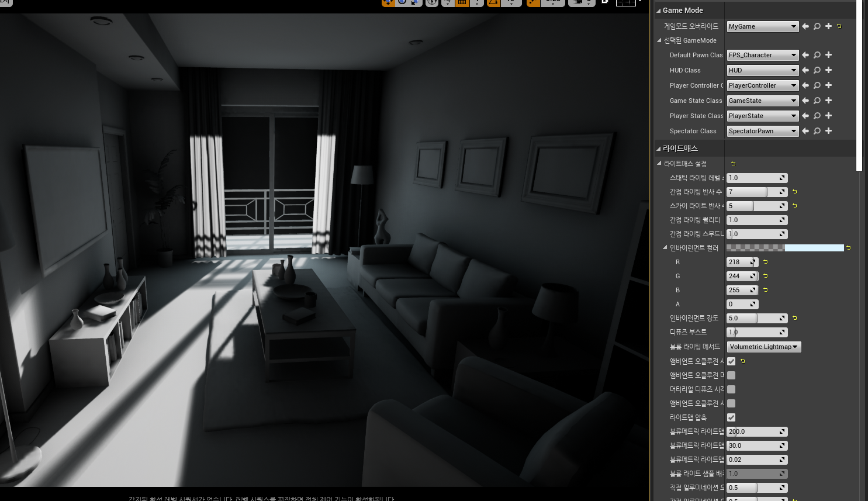This screenshot has height=501, width=868.
Task: Collapse the 선택된 GameMode subsection
Action: 659,40
